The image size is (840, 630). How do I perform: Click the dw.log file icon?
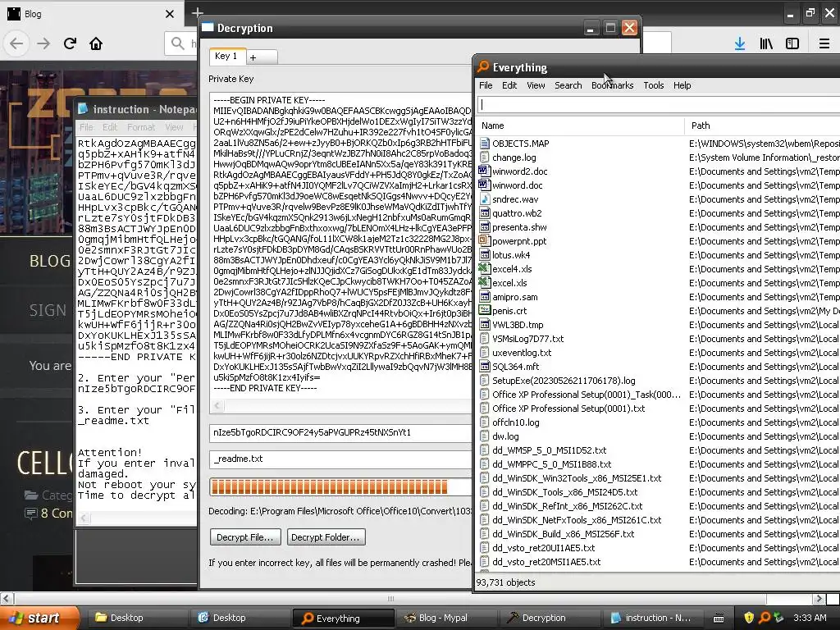485,436
